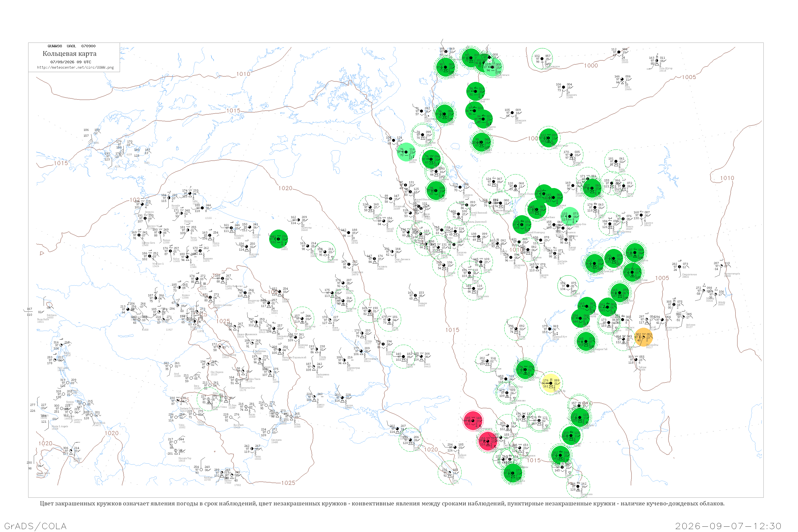
Task: Click the color legend text below the map
Action: click(x=382, y=504)
